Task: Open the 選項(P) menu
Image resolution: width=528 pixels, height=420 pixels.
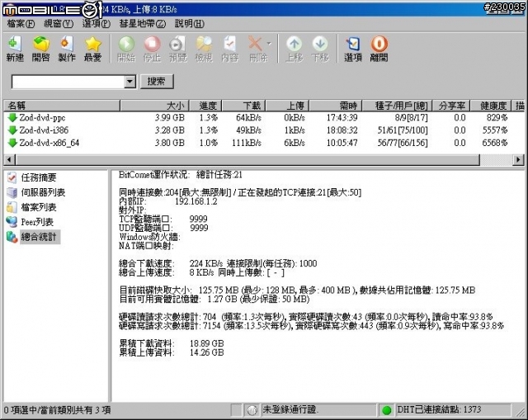Action: [97, 24]
